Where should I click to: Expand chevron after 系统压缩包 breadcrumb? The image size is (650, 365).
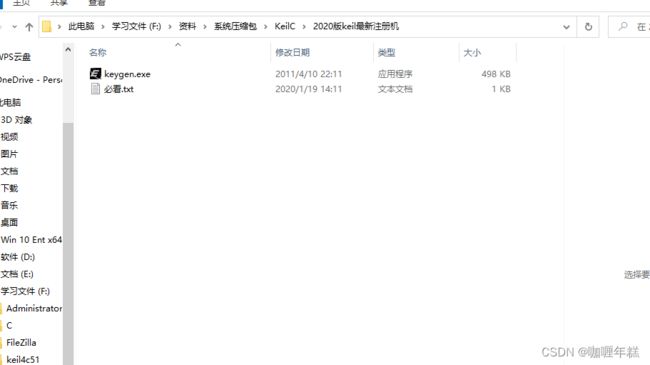265,27
